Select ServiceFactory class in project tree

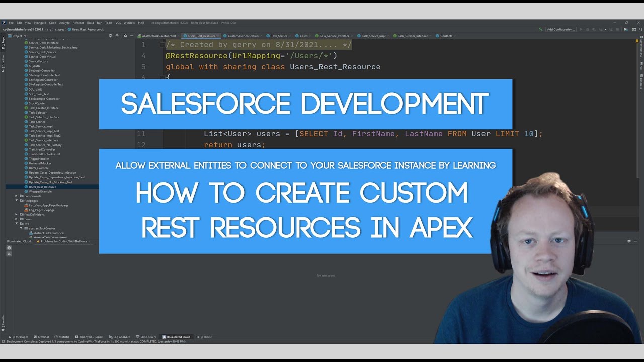click(38, 61)
